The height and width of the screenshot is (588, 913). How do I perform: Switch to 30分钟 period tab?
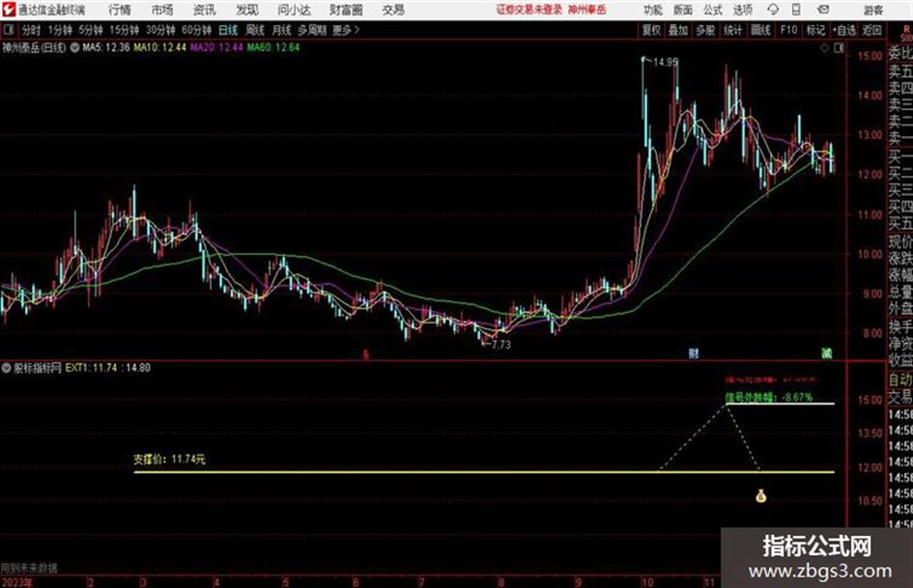(160, 30)
